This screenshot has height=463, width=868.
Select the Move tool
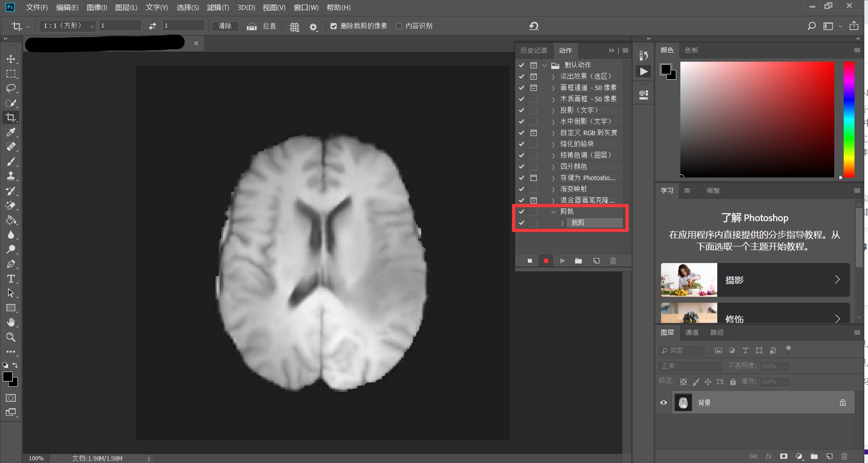point(11,59)
